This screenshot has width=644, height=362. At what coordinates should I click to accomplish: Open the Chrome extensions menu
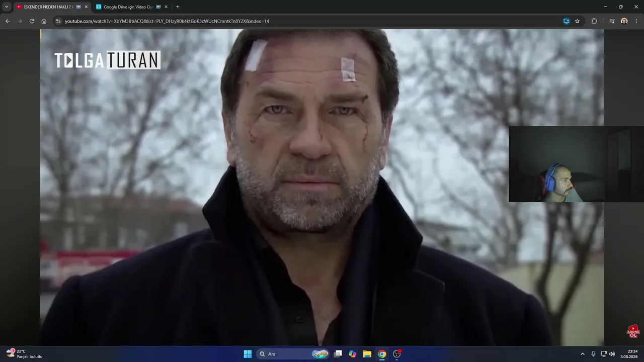[594, 21]
